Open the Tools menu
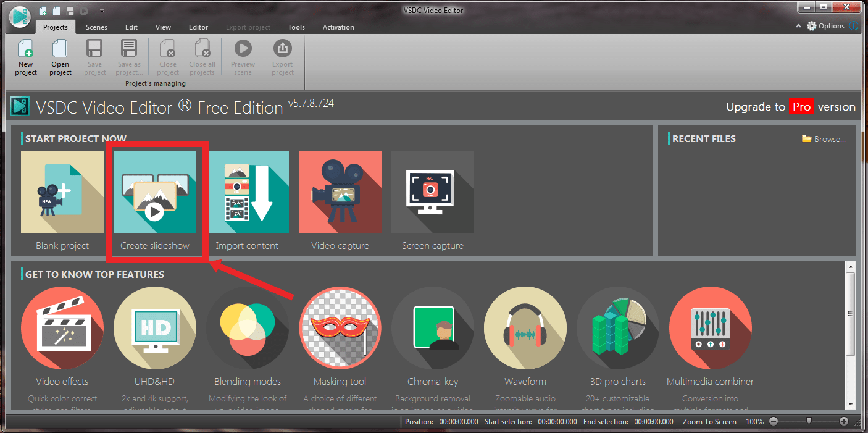This screenshot has width=868, height=433. [x=296, y=27]
